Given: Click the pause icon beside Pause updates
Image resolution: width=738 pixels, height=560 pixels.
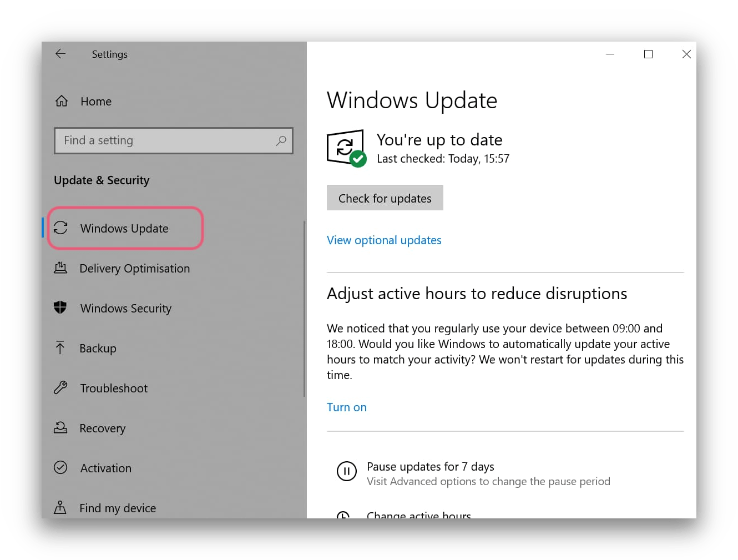Looking at the screenshot, I should tap(347, 472).
